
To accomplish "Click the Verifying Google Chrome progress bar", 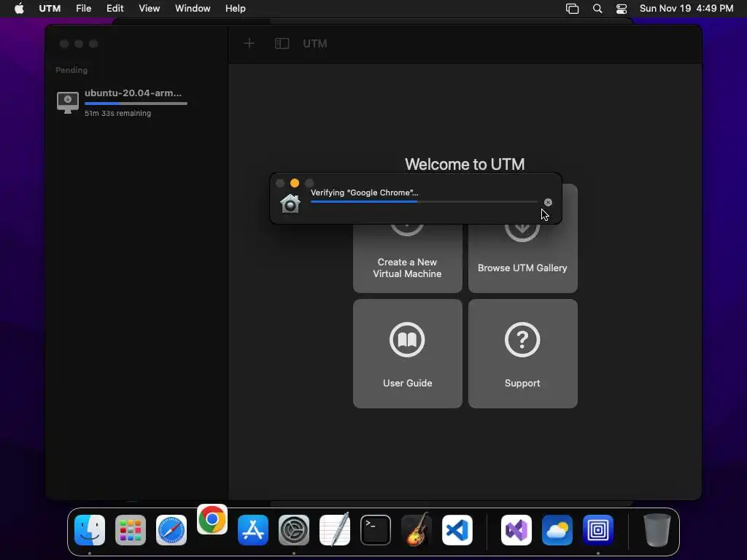I will 424,202.
